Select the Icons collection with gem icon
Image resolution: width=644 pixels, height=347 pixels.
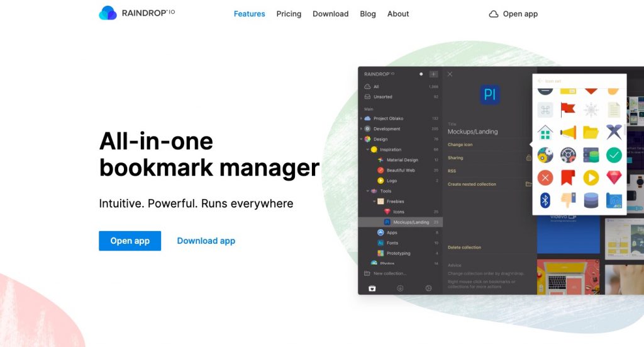(398, 212)
